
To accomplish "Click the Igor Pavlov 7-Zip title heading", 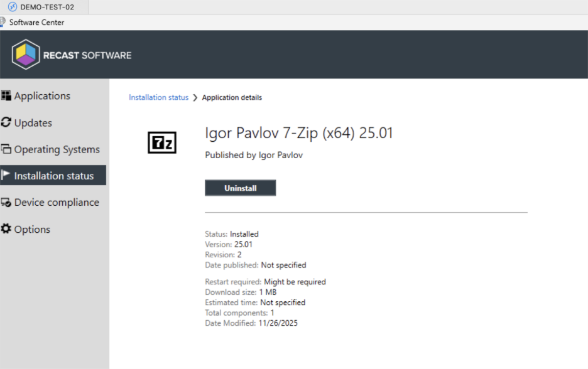I will coord(299,133).
